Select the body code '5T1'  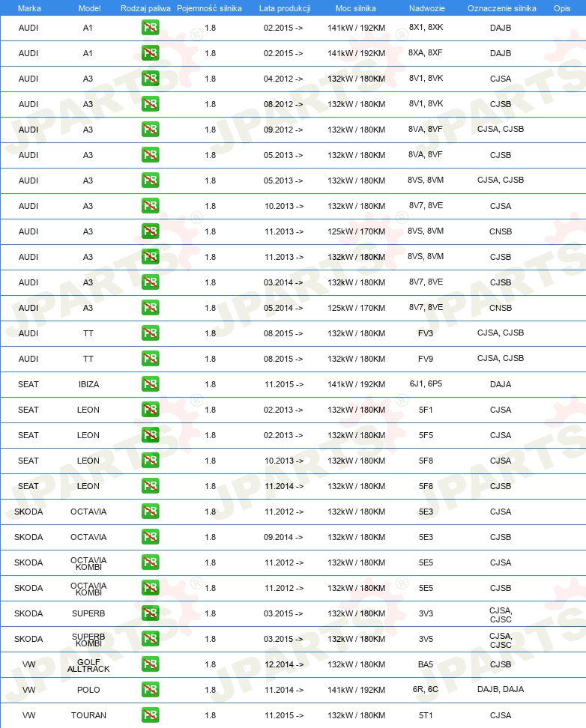(x=426, y=715)
